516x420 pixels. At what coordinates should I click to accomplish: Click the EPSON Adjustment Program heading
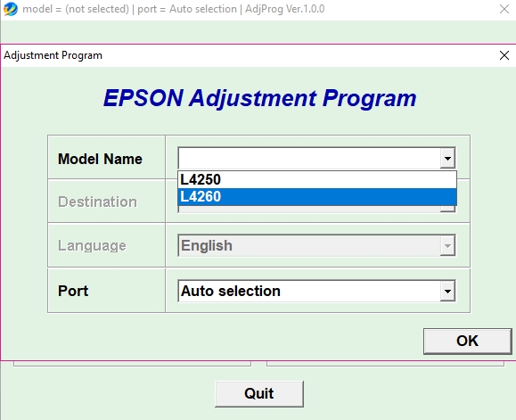point(260,98)
